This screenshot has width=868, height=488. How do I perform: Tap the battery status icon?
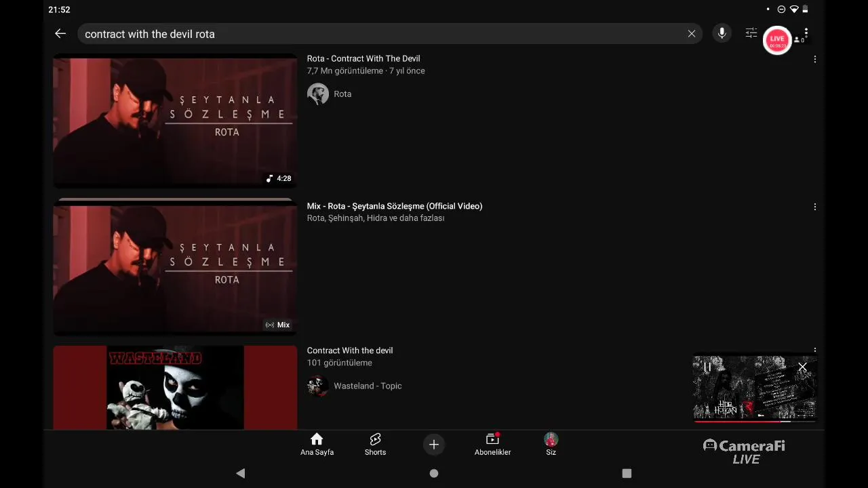[805, 9]
